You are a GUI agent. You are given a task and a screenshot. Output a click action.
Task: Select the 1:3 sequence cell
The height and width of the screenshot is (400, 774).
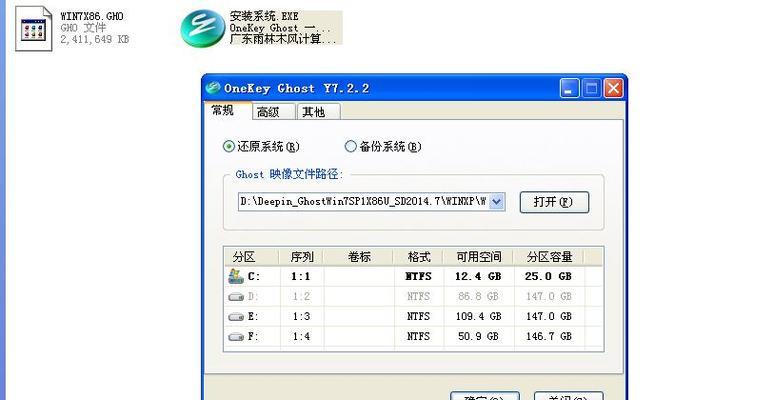pos(301,317)
